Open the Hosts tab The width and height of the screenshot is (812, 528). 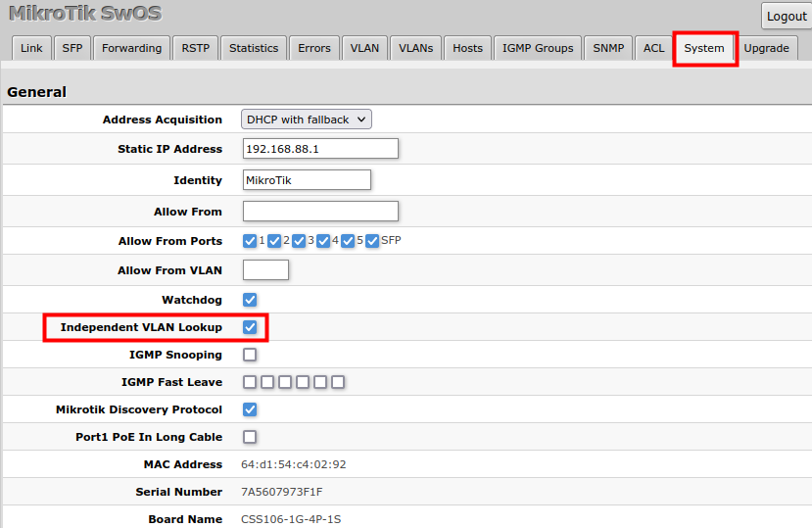467,48
